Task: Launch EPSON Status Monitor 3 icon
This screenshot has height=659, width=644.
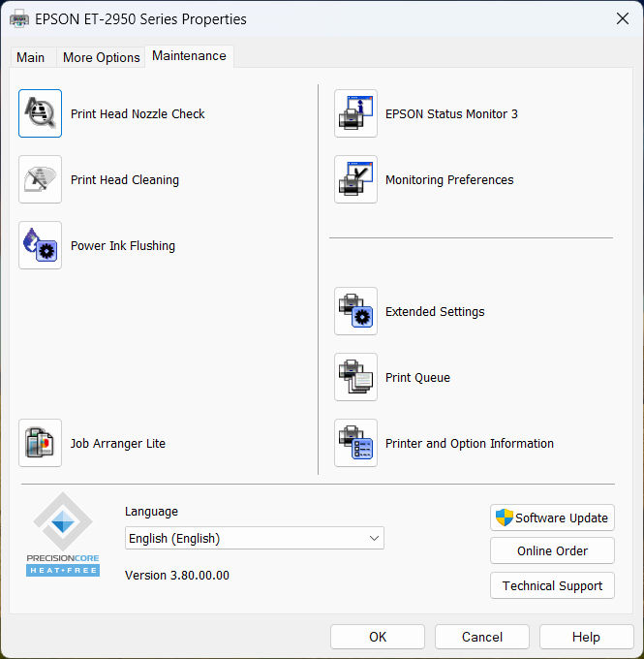Action: tap(355, 114)
